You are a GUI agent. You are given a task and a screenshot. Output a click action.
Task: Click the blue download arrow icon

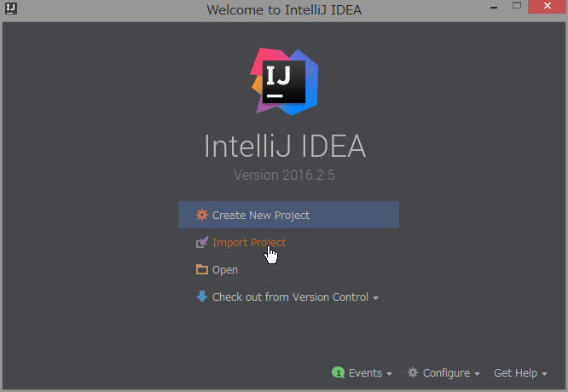coord(201,297)
